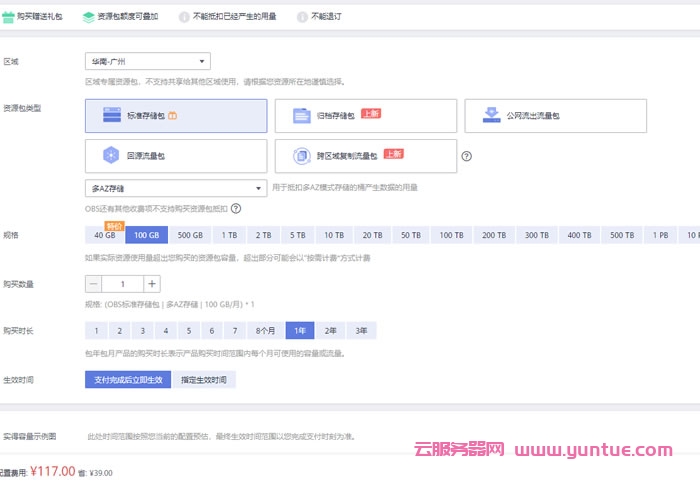Viewport: 700px width, 486px height.
Task: Select the 标准存储包 package icon
Action: (x=111, y=116)
